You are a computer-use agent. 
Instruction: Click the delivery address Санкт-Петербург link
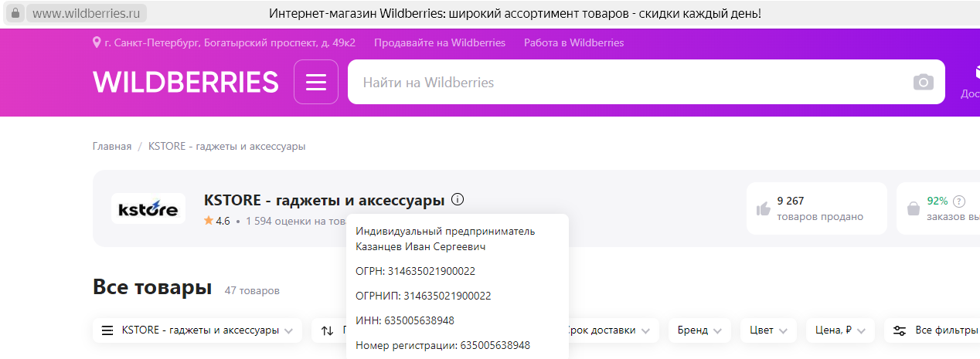[230, 42]
